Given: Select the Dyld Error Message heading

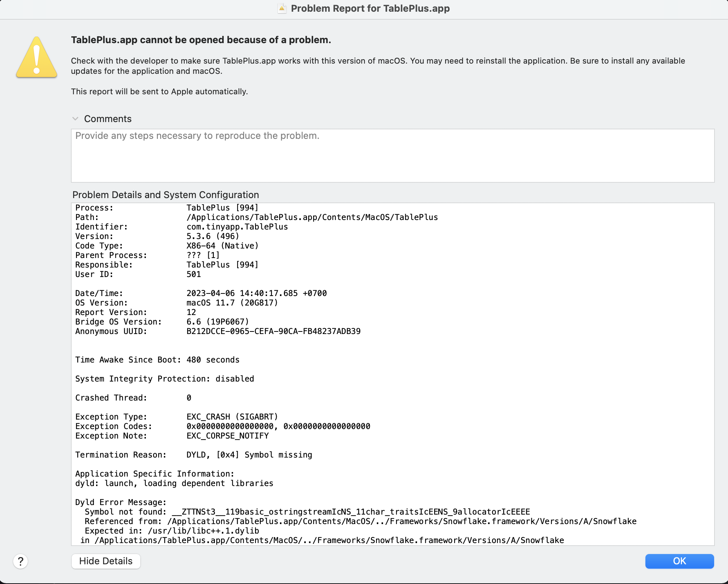Looking at the screenshot, I should 121,502.
